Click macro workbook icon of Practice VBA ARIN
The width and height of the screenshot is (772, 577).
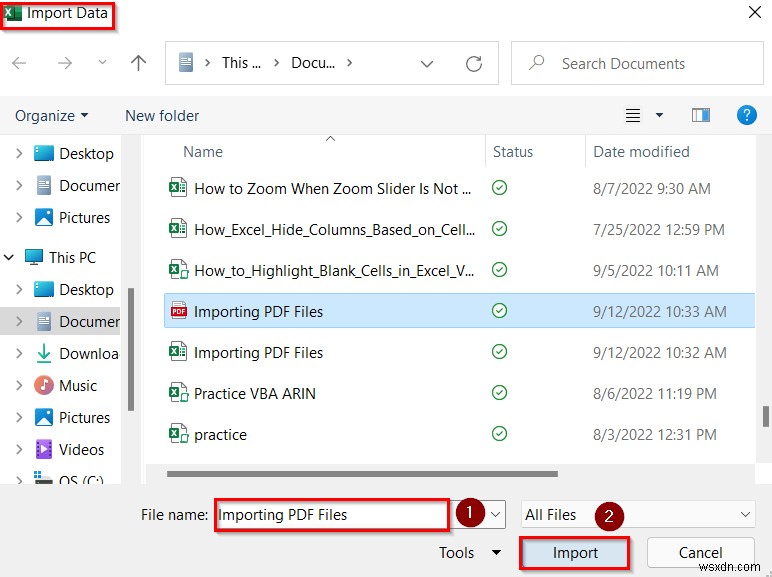(179, 393)
